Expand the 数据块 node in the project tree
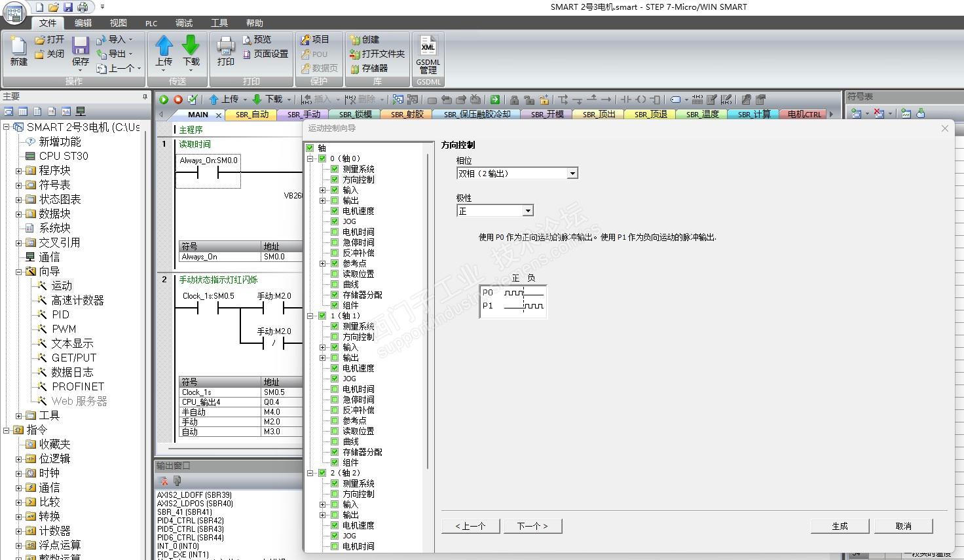 (x=19, y=214)
